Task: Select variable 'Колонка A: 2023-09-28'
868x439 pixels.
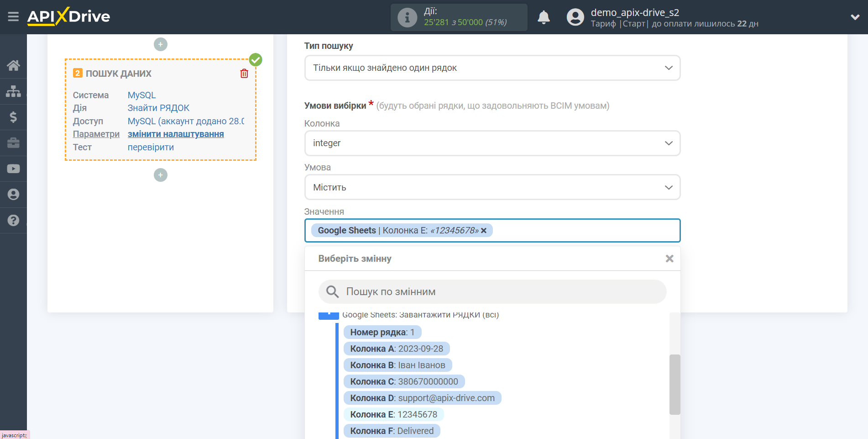Action: coord(397,349)
